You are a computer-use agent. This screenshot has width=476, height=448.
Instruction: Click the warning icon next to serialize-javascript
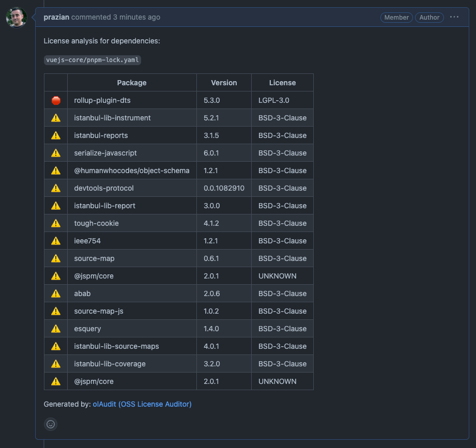tap(55, 153)
